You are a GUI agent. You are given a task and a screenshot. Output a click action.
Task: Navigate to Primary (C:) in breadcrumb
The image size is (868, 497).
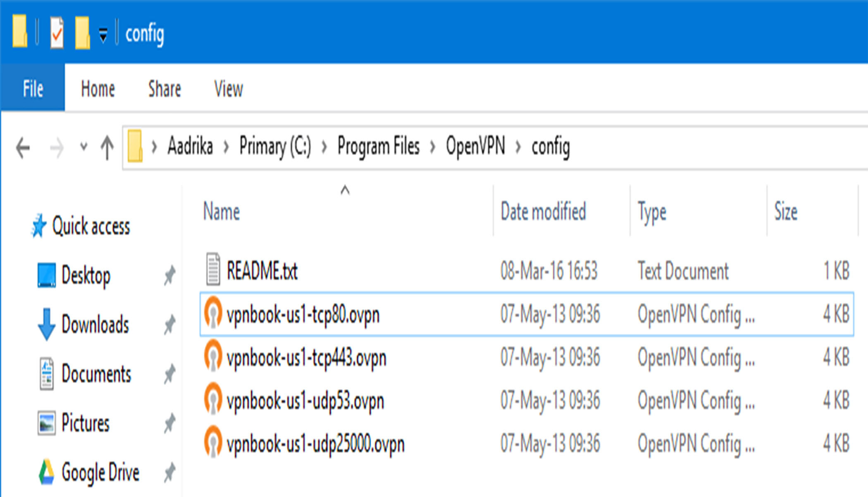click(x=275, y=146)
